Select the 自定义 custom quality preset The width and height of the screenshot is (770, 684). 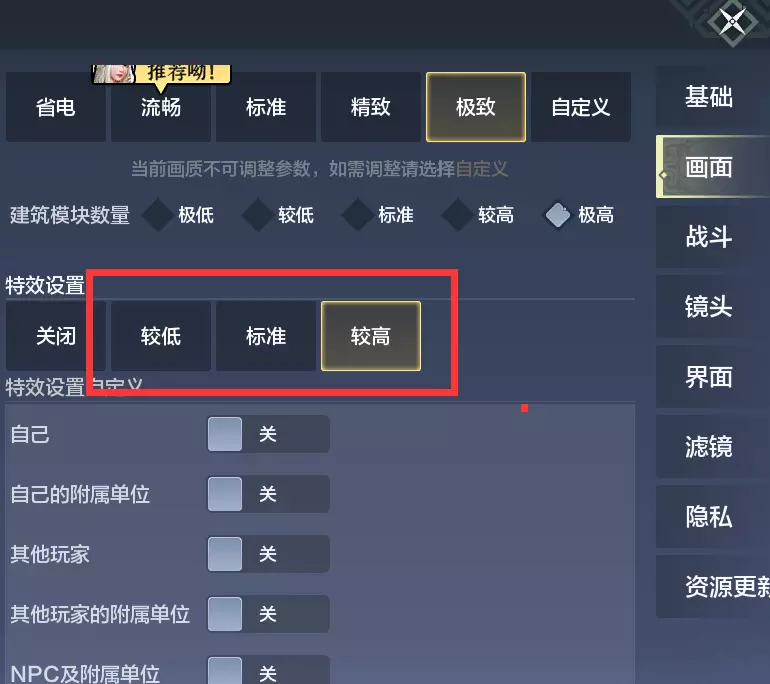[x=580, y=107]
